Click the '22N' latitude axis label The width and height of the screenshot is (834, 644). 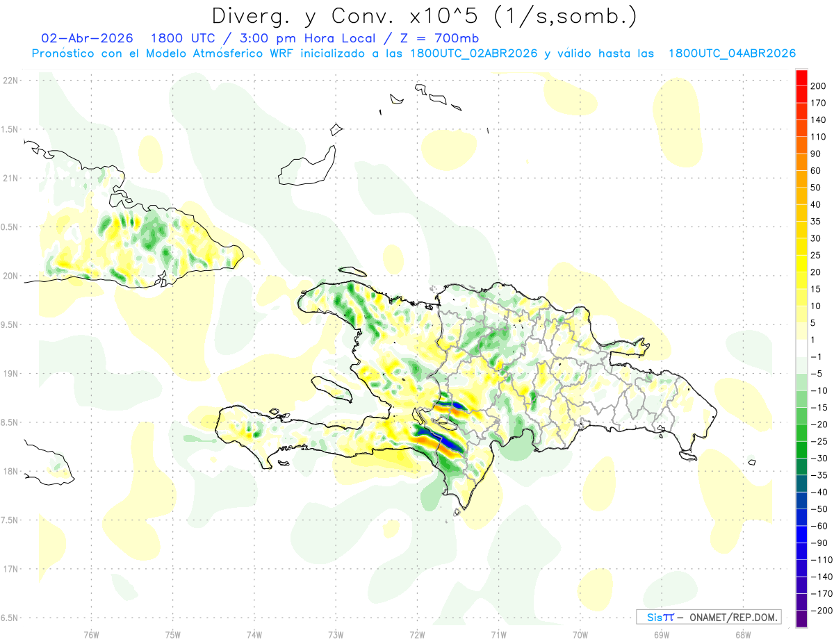click(x=10, y=81)
